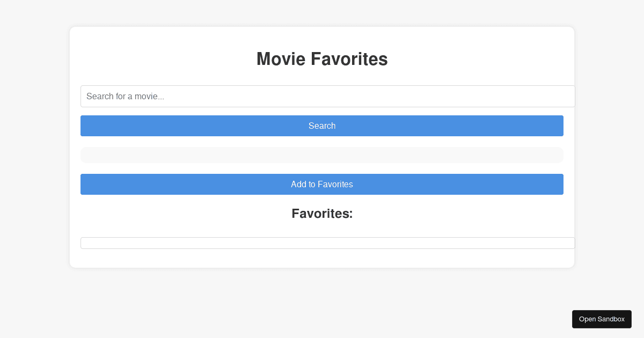Activate the blue Search action

pos(322,126)
